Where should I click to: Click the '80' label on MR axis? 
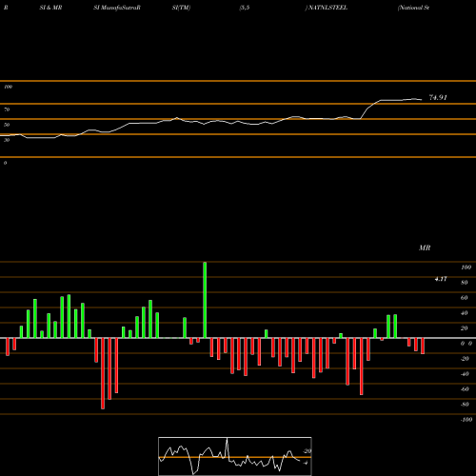[x=465, y=283]
